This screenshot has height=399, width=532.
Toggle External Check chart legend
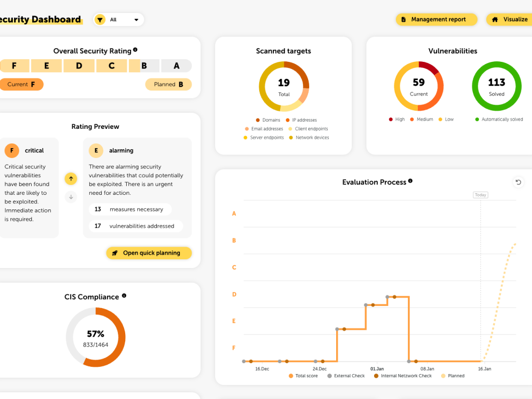(346, 376)
